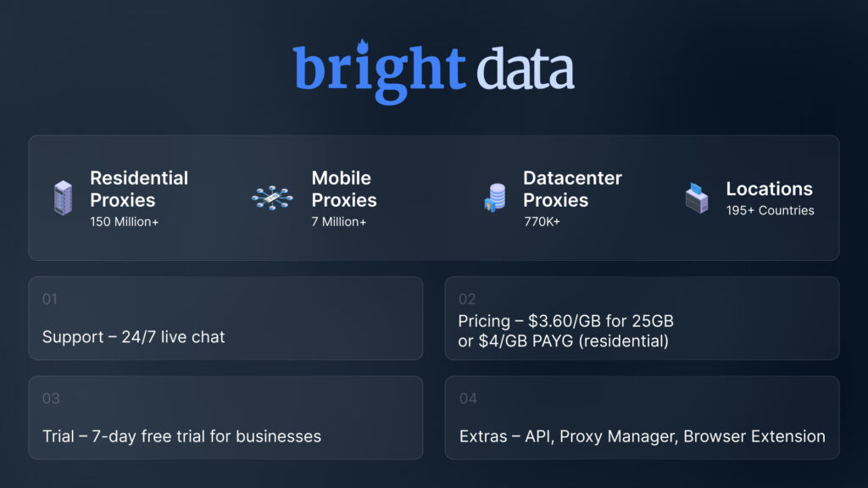The image size is (868, 488).
Task: Click the 770K+ count text
Action: (542, 222)
